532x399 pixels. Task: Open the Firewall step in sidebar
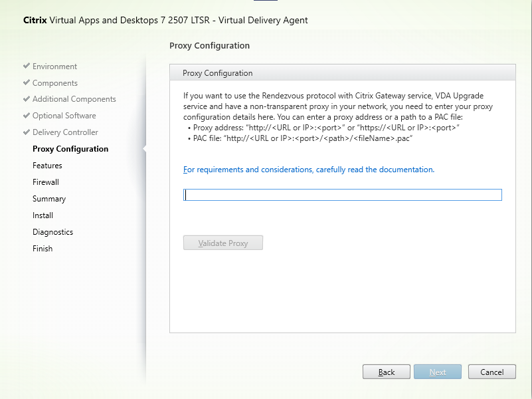(45, 182)
